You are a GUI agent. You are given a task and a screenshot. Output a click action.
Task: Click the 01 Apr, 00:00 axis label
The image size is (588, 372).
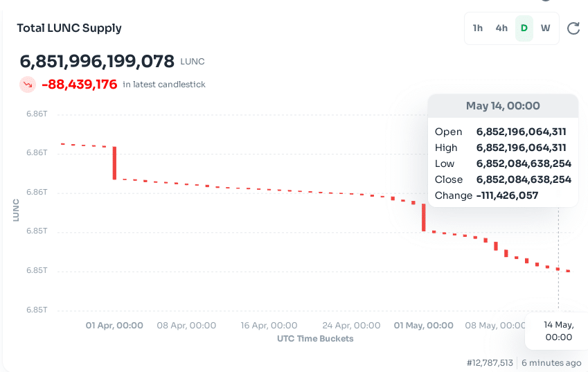[114, 326]
